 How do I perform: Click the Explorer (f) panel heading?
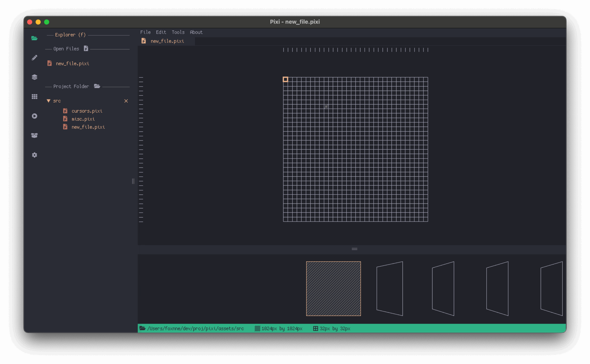tap(70, 35)
